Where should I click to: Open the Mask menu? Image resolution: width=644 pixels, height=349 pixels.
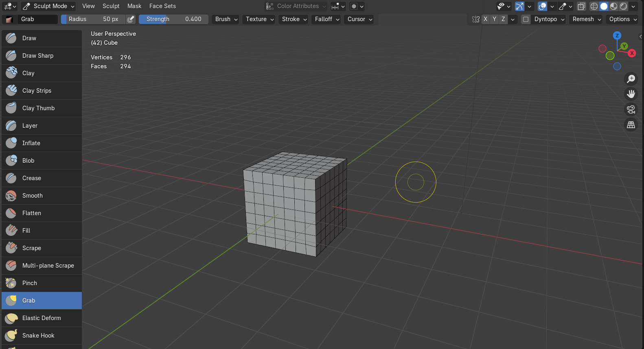click(x=134, y=6)
